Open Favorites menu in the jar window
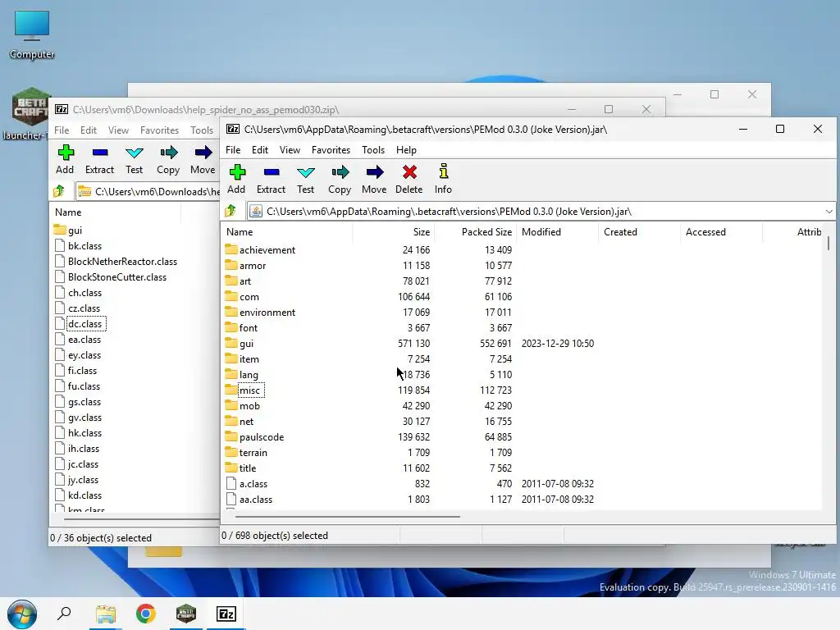 (x=331, y=150)
